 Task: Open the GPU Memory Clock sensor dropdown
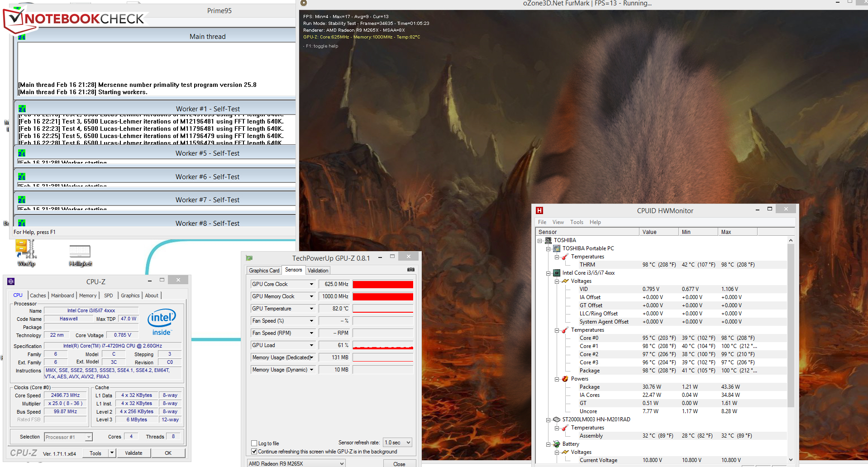point(311,296)
